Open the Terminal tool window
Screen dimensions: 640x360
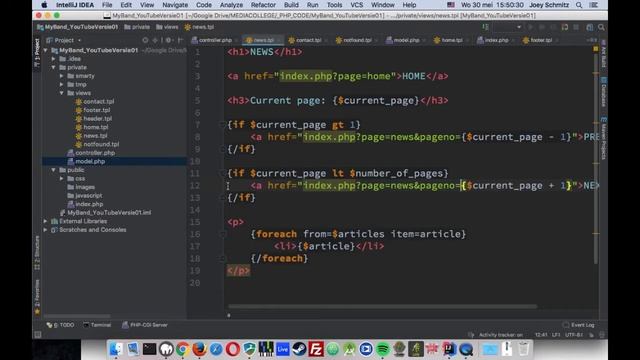click(97, 325)
